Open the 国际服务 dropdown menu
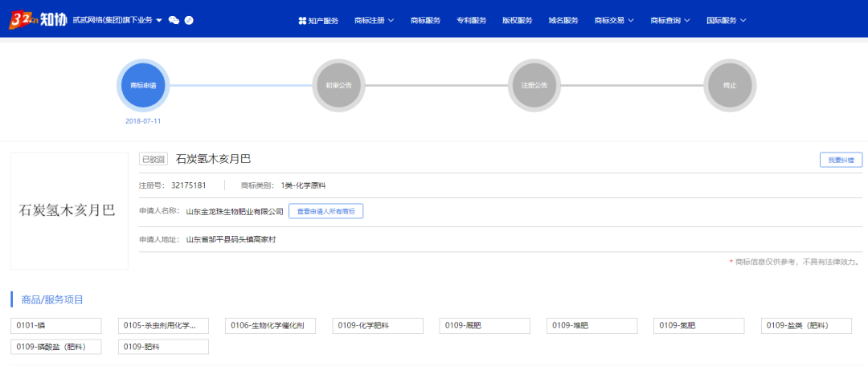 [x=726, y=20]
